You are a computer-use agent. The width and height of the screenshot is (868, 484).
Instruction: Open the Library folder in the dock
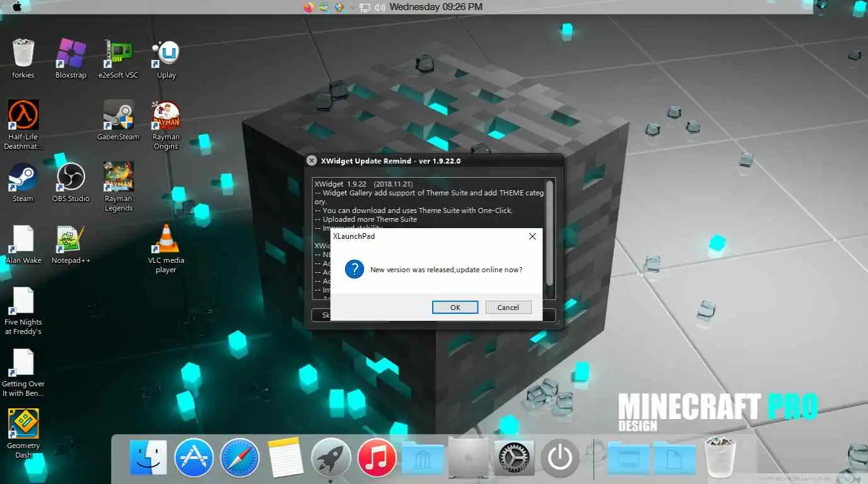(x=423, y=458)
